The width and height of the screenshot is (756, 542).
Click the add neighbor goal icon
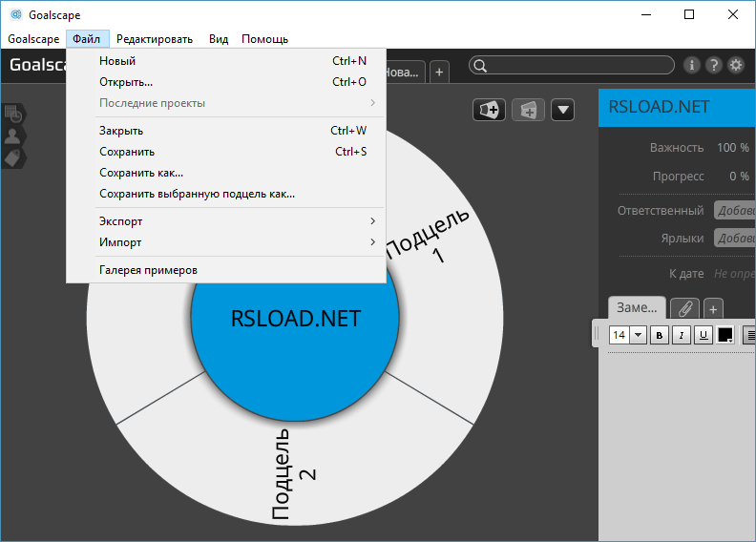[528, 110]
